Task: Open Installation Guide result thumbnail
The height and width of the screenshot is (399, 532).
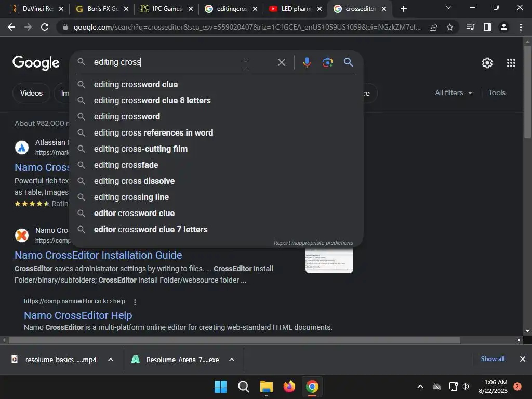Action: click(x=329, y=260)
